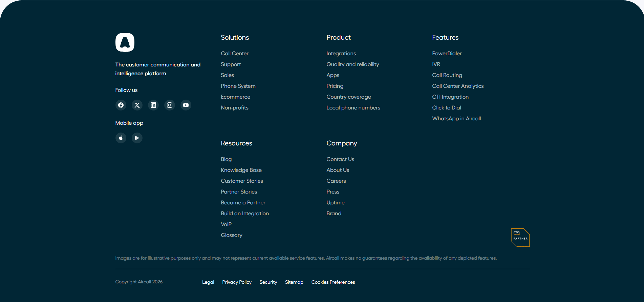Image resolution: width=644 pixels, height=302 pixels.
Task: Open the Legal footer link
Action: tap(208, 282)
